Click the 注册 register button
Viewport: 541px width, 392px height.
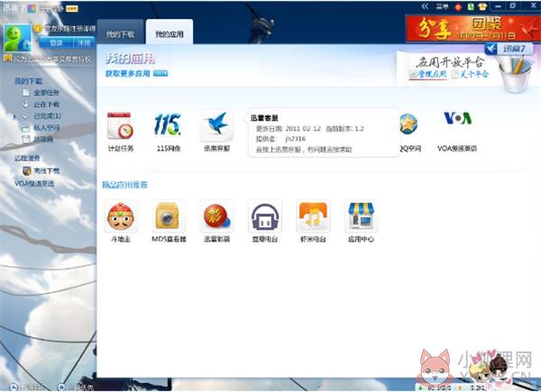tap(84, 42)
